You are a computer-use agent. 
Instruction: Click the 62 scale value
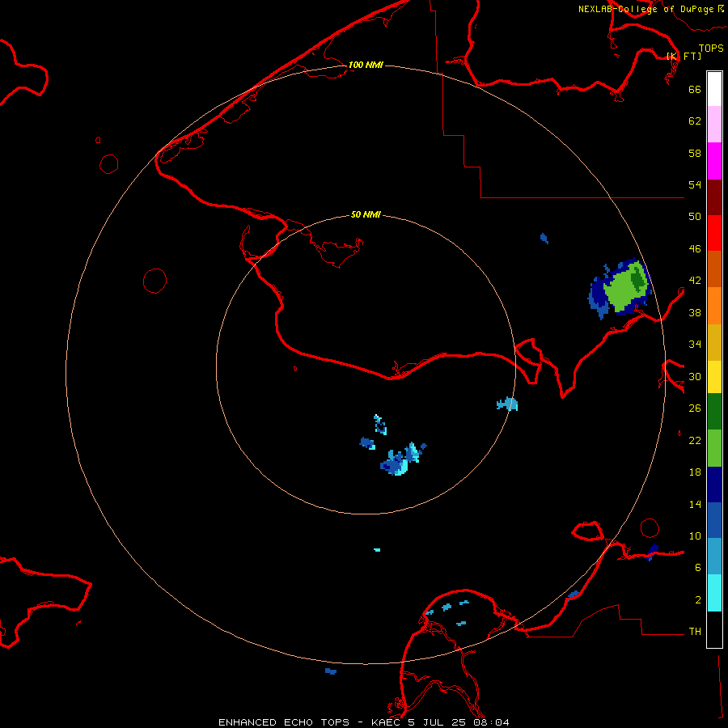(x=695, y=121)
